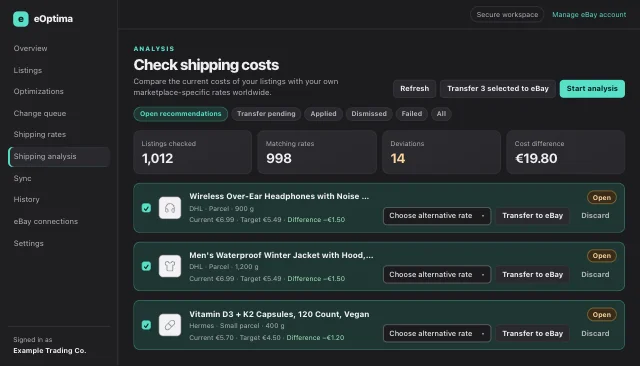Click the Wireless Over-Ear Headphones title
Image resolution: width=640 pixels, height=366 pixels.
[x=279, y=196]
